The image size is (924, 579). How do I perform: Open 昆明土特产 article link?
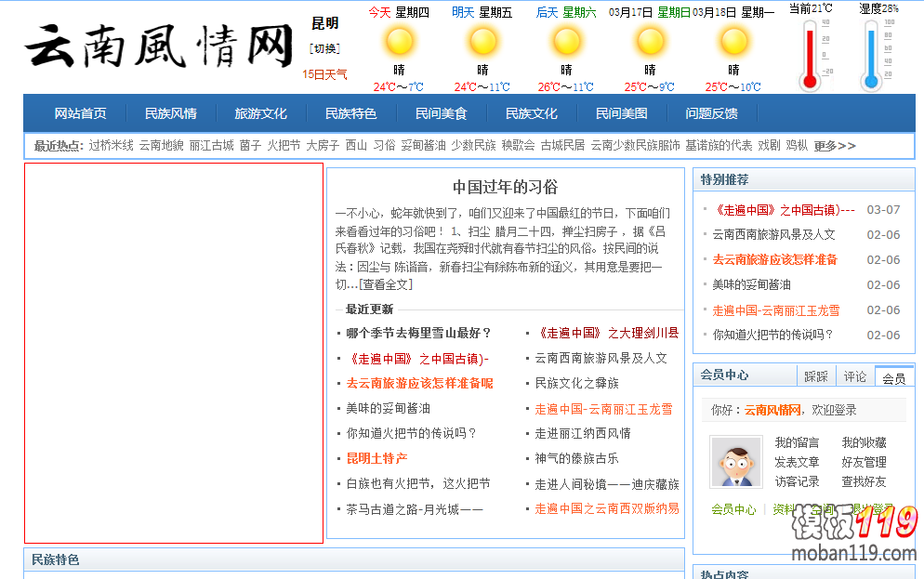click(376, 458)
